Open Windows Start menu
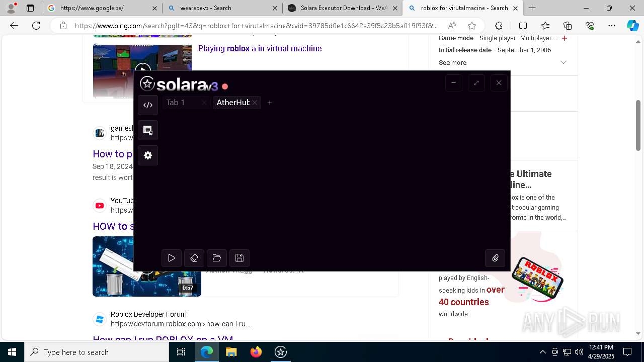Viewport: 644px width, 362px height. [12, 352]
